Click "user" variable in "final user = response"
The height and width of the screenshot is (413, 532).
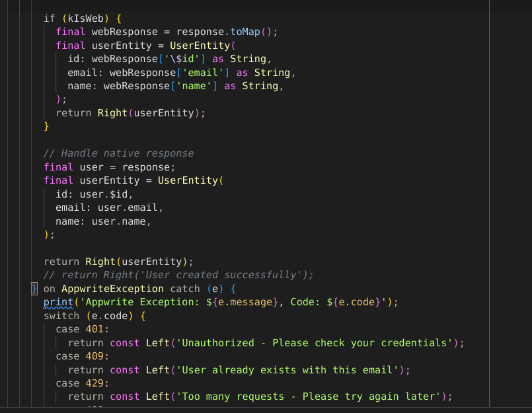[92, 167]
